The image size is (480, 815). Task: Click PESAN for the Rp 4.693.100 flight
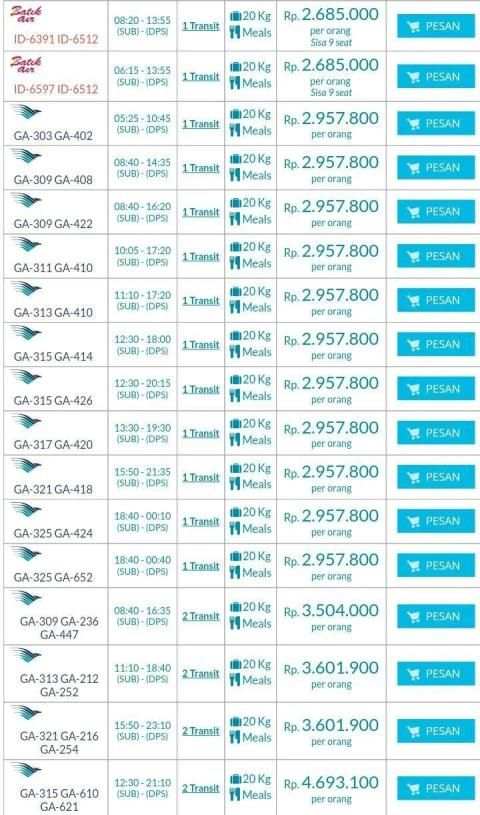pyautogui.click(x=436, y=788)
